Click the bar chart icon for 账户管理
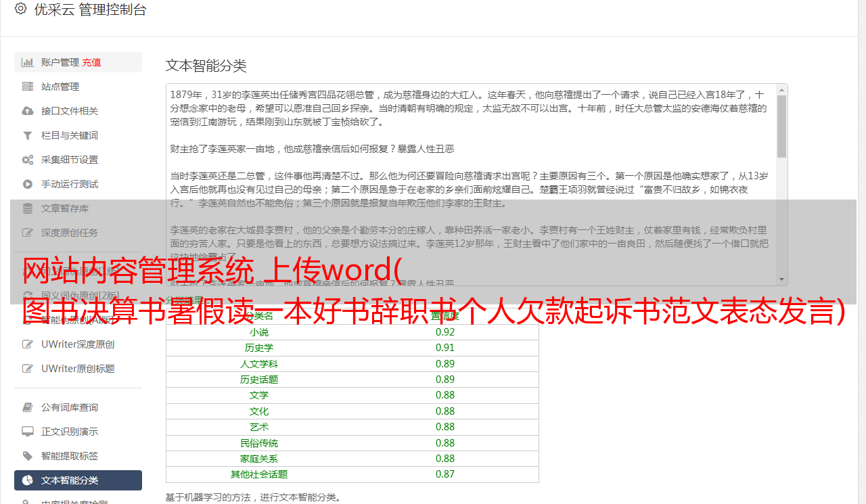866x504 pixels. [x=27, y=62]
